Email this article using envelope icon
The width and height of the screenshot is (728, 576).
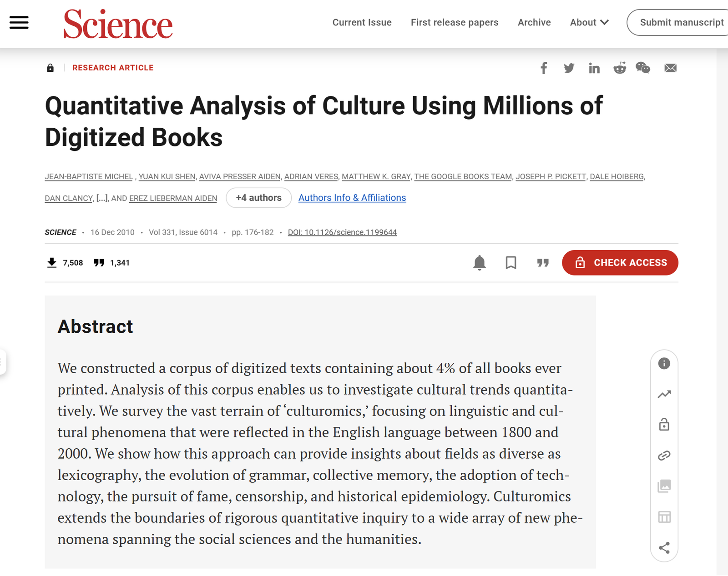670,68
